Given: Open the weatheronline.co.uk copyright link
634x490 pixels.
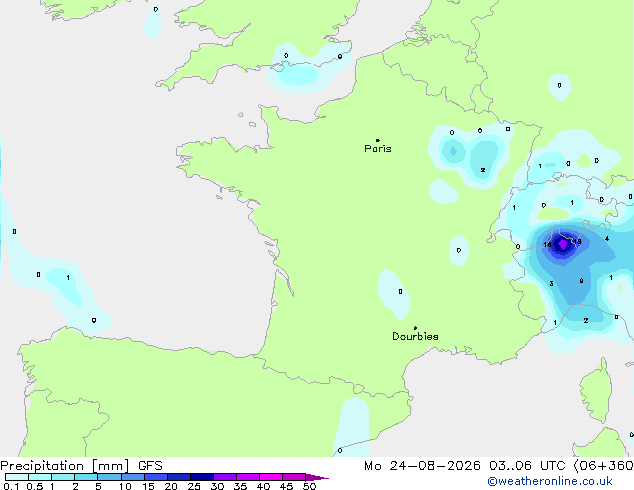Looking at the screenshot, I should click(x=550, y=481).
